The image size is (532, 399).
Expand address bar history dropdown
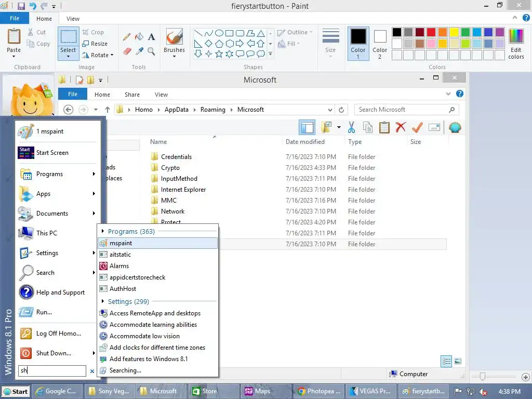[330, 110]
